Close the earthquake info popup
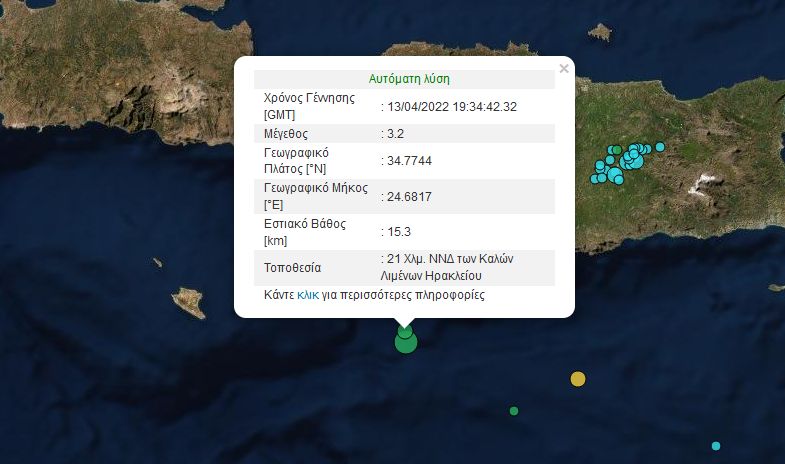The height and width of the screenshot is (464, 785). (564, 69)
